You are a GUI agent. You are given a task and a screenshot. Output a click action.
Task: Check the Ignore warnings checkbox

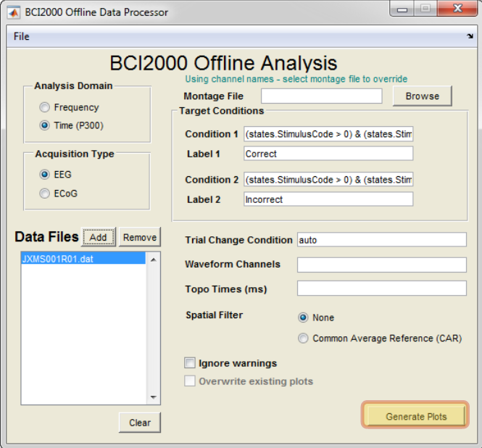190,363
